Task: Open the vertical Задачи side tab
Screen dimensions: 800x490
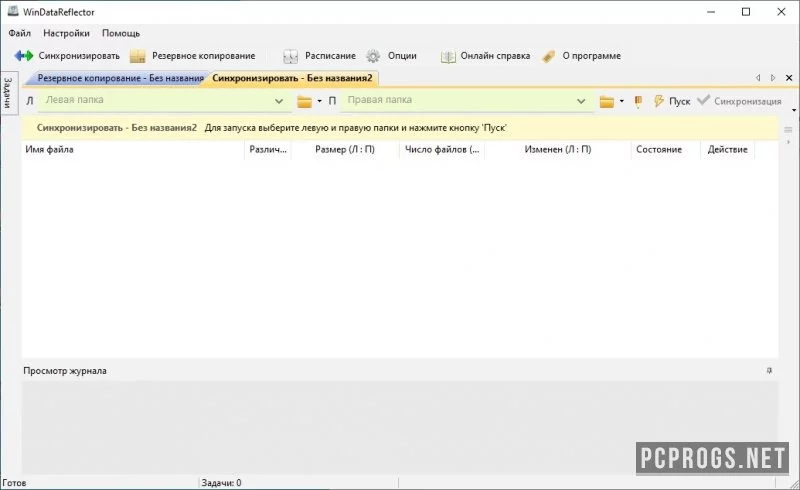Action: click(x=8, y=93)
